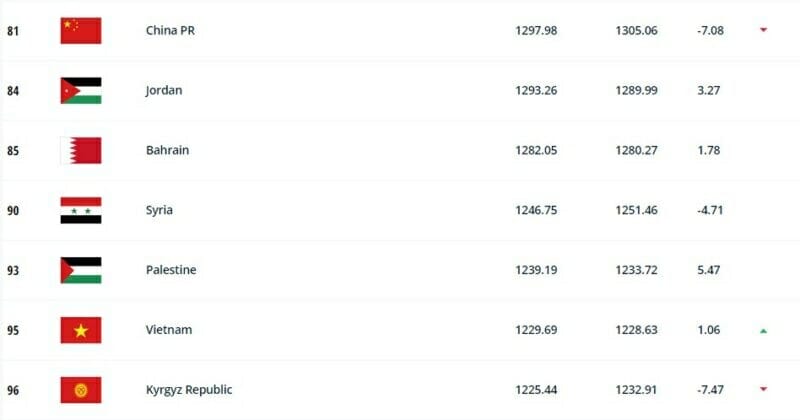Select the Bahrain team name
800x420 pixels.
click(x=167, y=150)
